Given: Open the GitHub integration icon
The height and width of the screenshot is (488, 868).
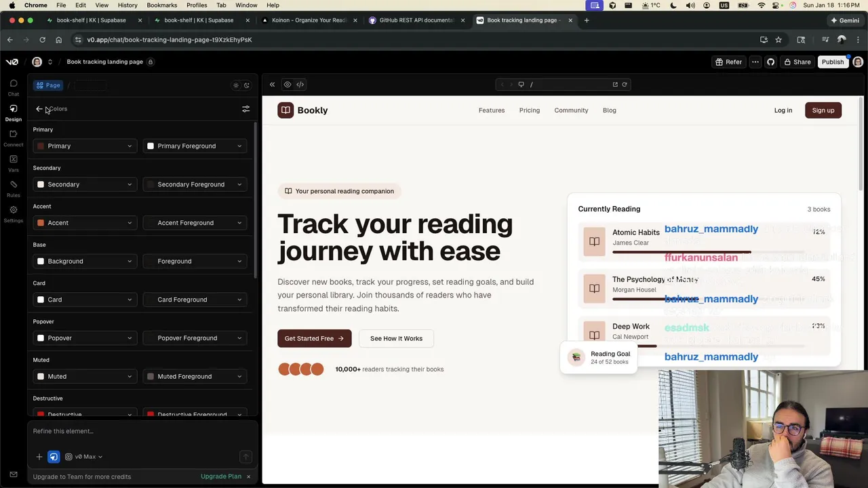Looking at the screenshot, I should (x=770, y=62).
